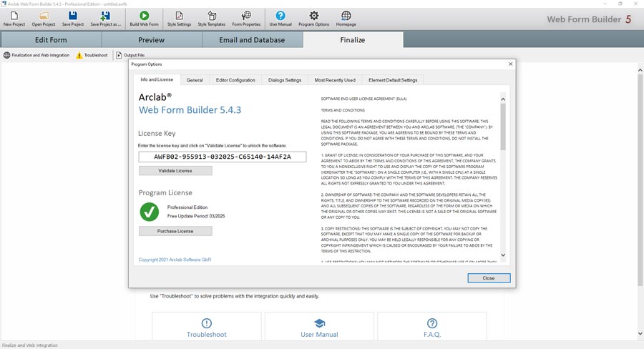Click Finalization and Web Integration globe icon
The image size is (644, 349).
click(x=6, y=55)
